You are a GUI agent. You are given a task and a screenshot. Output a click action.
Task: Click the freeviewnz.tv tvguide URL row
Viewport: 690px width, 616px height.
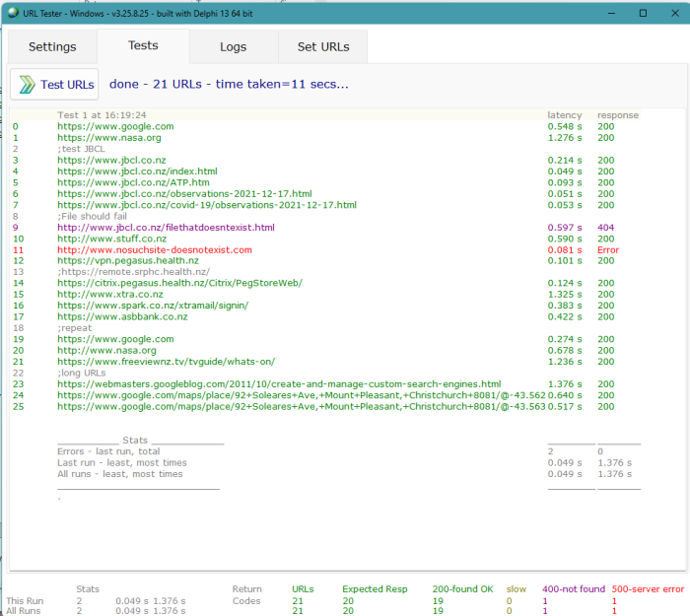(x=166, y=362)
